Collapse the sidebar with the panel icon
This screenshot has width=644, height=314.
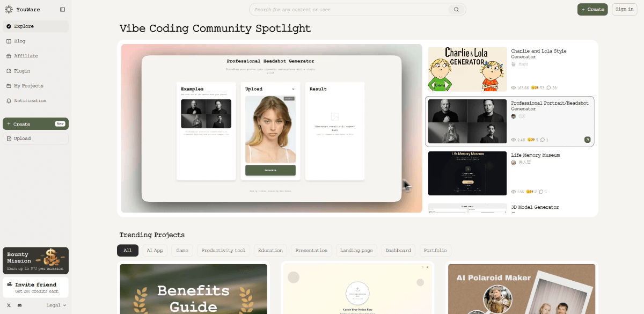63,10
